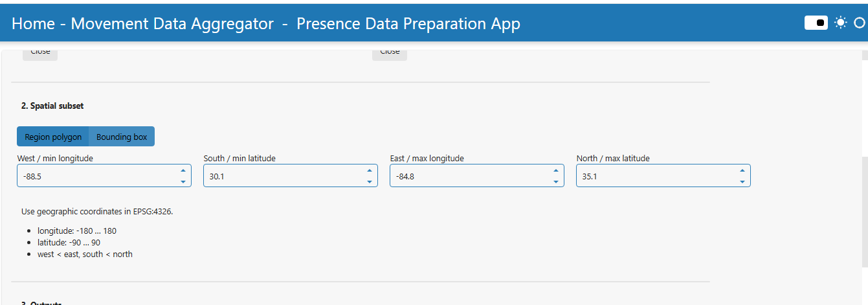Click the left Close button
868x305 pixels.
click(x=40, y=53)
